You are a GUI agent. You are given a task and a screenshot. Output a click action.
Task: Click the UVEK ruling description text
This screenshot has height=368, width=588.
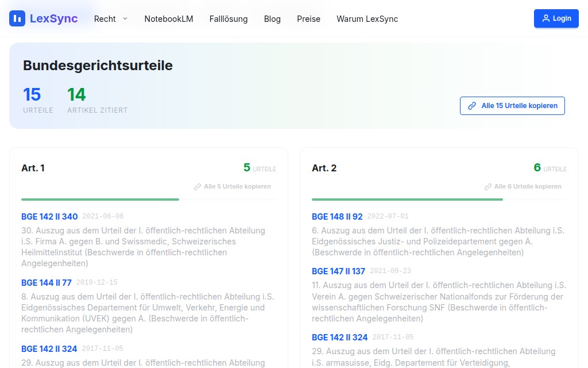(148, 313)
